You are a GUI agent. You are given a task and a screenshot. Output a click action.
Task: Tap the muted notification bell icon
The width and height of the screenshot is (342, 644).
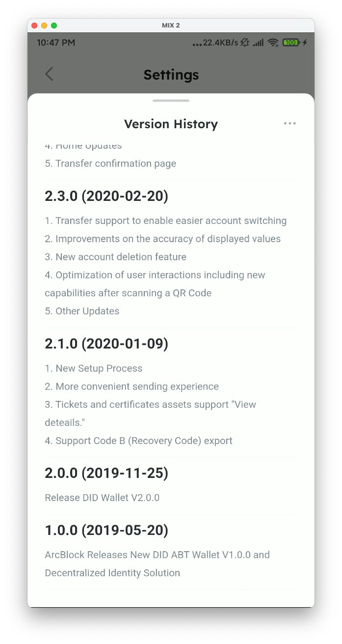245,43
